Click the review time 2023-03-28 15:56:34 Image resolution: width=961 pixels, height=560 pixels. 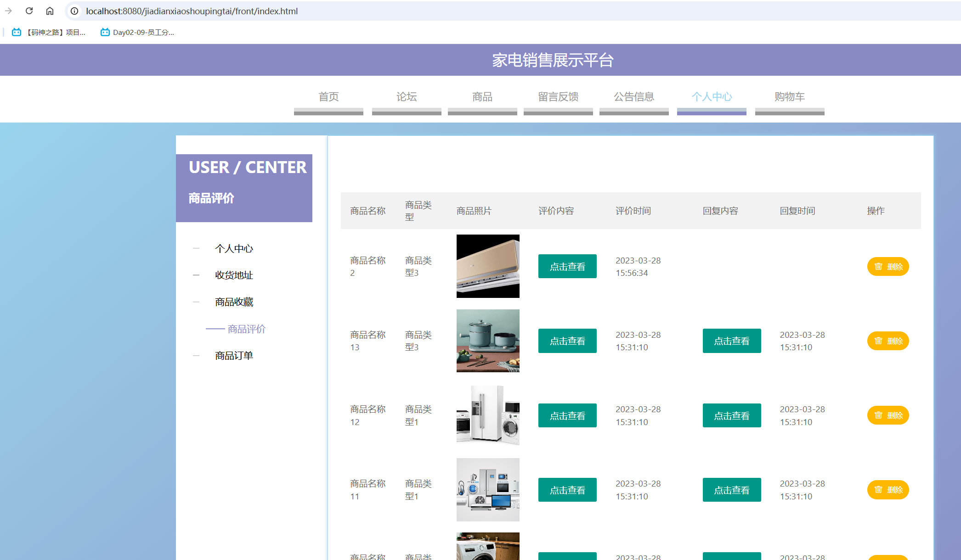pyautogui.click(x=638, y=267)
